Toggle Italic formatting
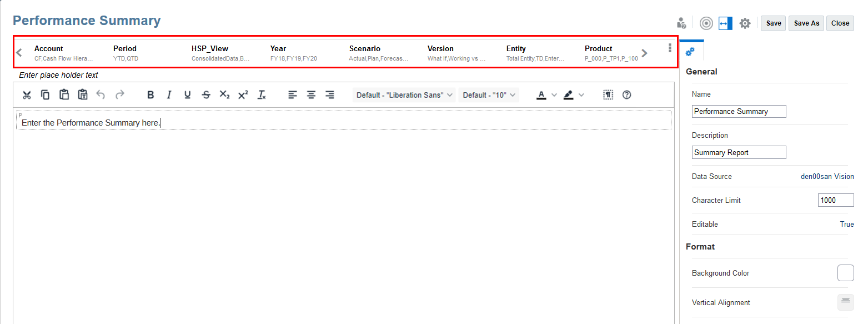 click(x=169, y=95)
